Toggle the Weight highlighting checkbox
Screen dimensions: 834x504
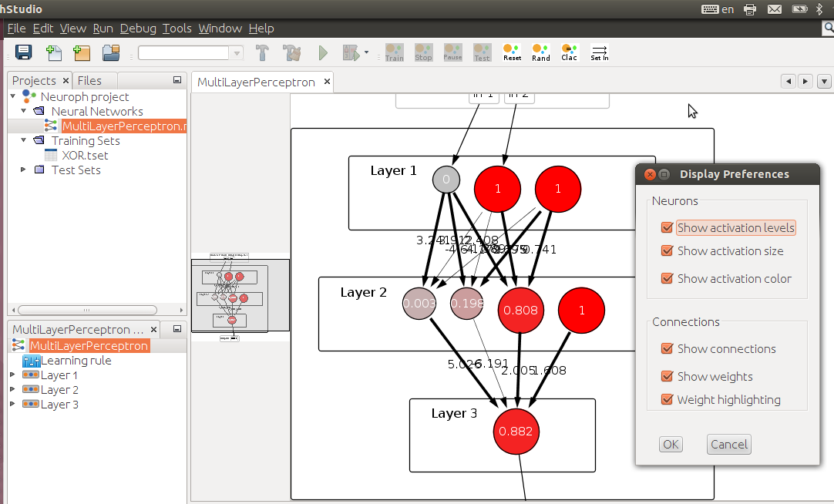coord(667,399)
